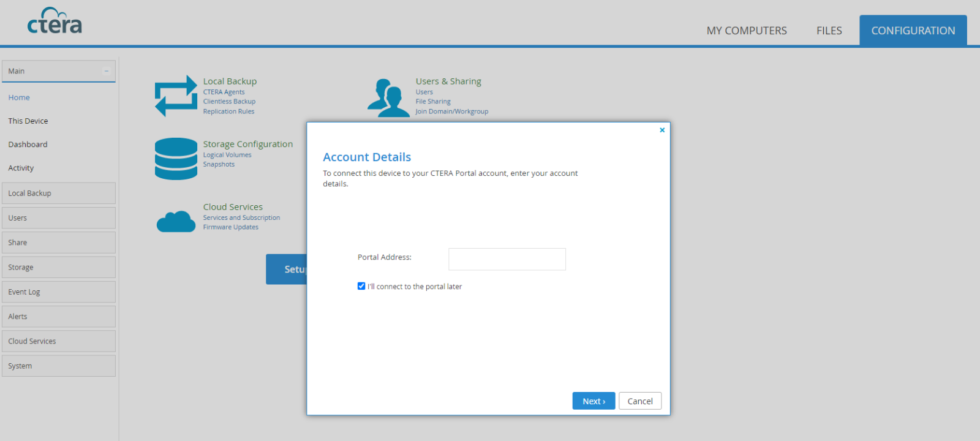Screen dimensions: 980x441
Task: Click the Cloud Services heading in main panel
Action: click(x=233, y=207)
